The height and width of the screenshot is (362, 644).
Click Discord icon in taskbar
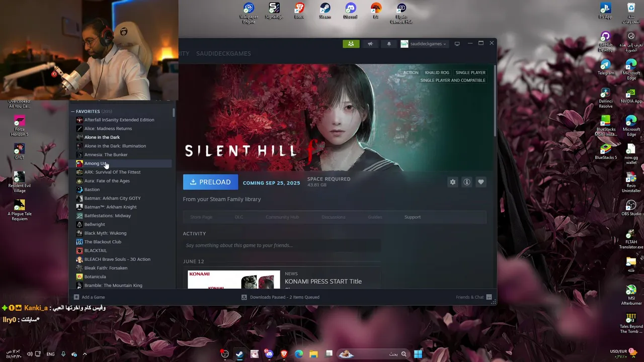[x=269, y=354]
